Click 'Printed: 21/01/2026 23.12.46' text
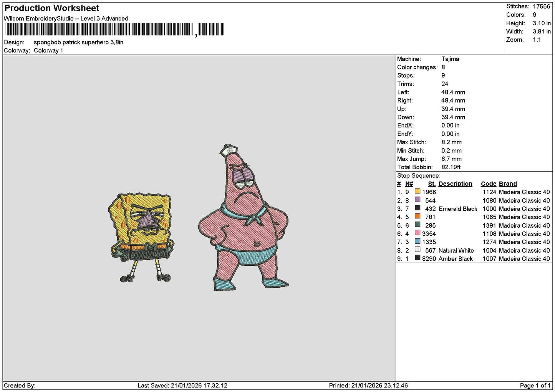Viewport: 555px width, 392px height. pos(368,385)
